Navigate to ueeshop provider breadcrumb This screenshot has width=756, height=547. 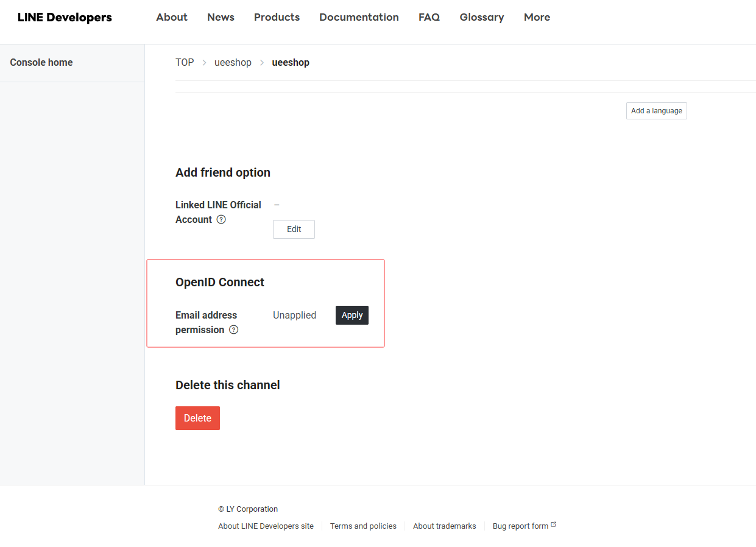pyautogui.click(x=233, y=62)
